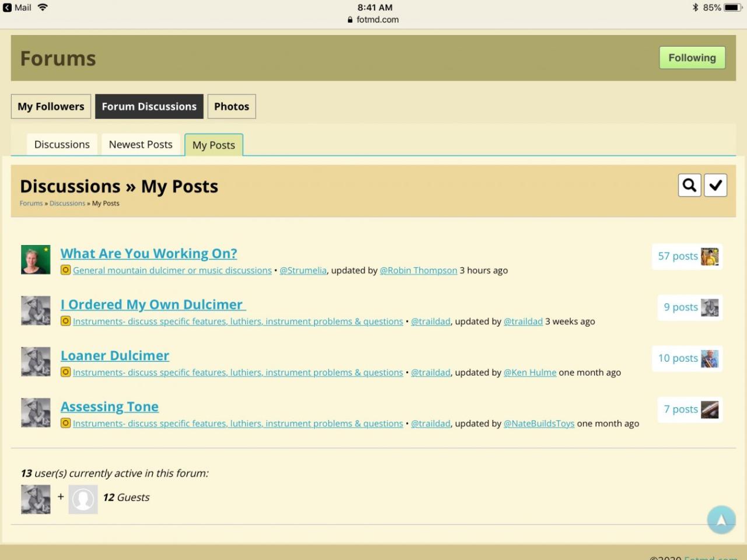Viewport: 747px width, 560px height.
Task: Switch to the Newest Posts tab
Action: click(x=141, y=145)
